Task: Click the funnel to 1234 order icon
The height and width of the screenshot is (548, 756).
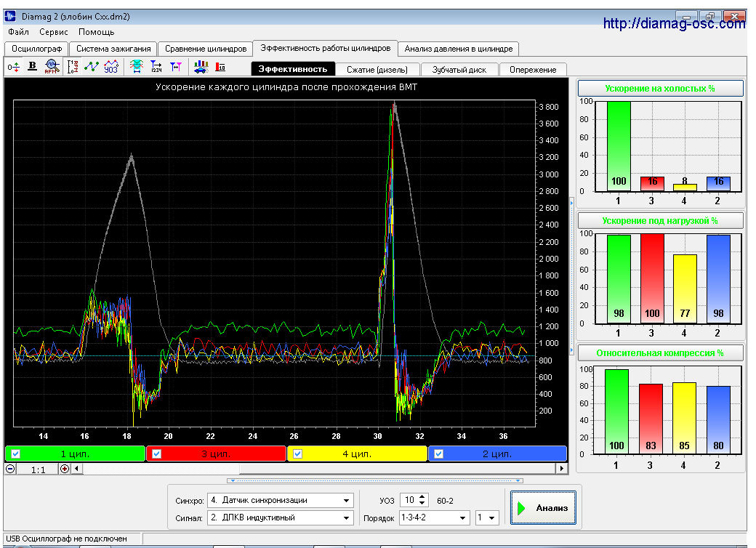Action: coord(156,67)
